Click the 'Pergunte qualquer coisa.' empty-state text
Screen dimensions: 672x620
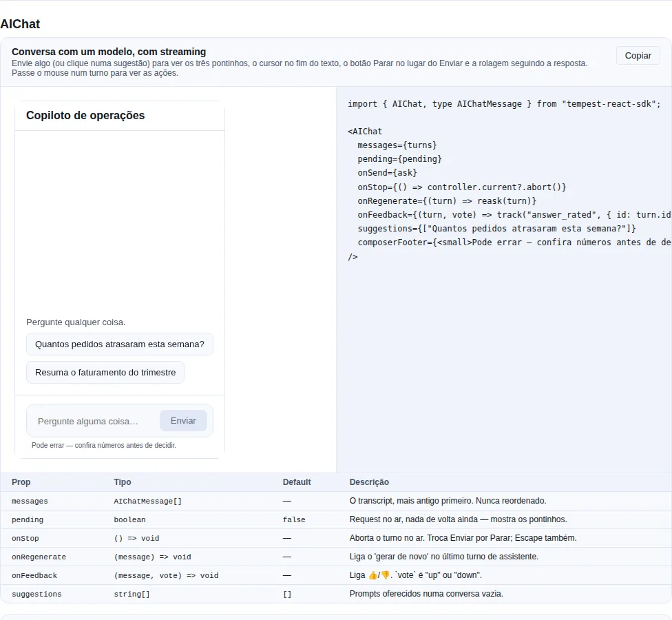tap(76, 322)
